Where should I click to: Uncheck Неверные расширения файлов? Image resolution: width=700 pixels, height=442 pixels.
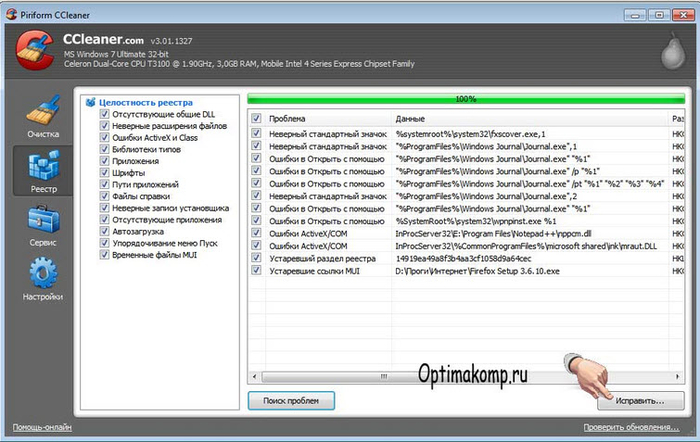click(x=104, y=125)
